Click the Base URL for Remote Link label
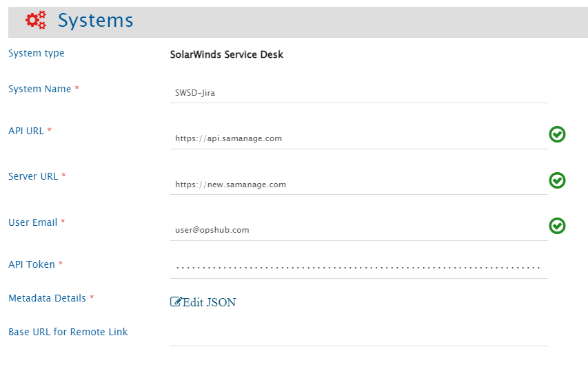The width and height of the screenshot is (588, 369). (x=68, y=332)
